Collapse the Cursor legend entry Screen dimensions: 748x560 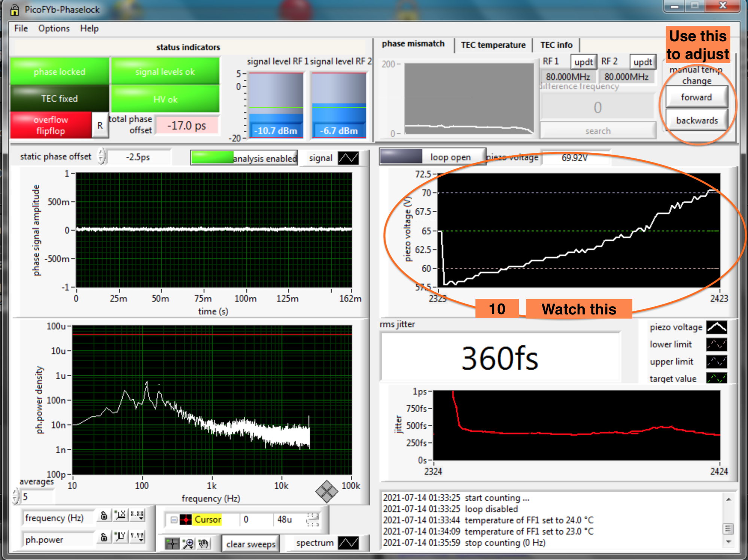tap(174, 520)
